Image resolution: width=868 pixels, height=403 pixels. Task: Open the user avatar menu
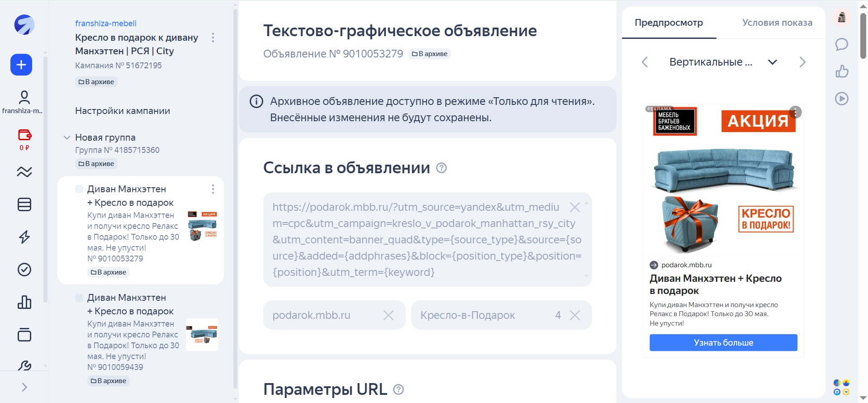point(842,17)
